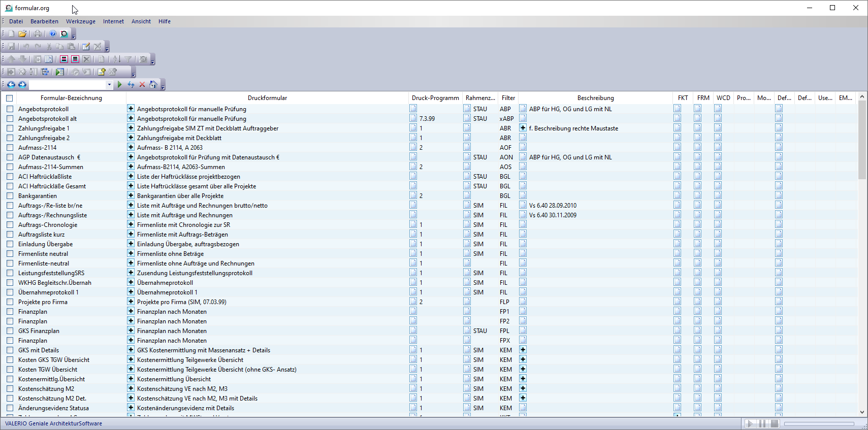The height and width of the screenshot is (430, 868).
Task: Open the Ansicht menu
Action: pos(141,21)
